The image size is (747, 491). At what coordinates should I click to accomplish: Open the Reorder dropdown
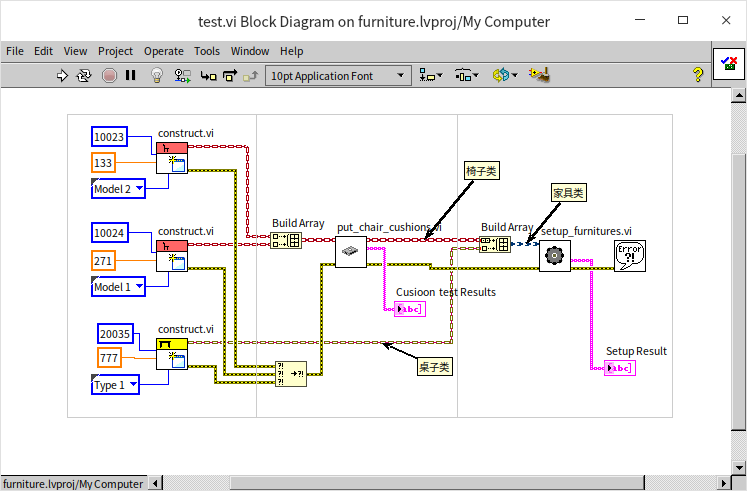pyautogui.click(x=505, y=75)
